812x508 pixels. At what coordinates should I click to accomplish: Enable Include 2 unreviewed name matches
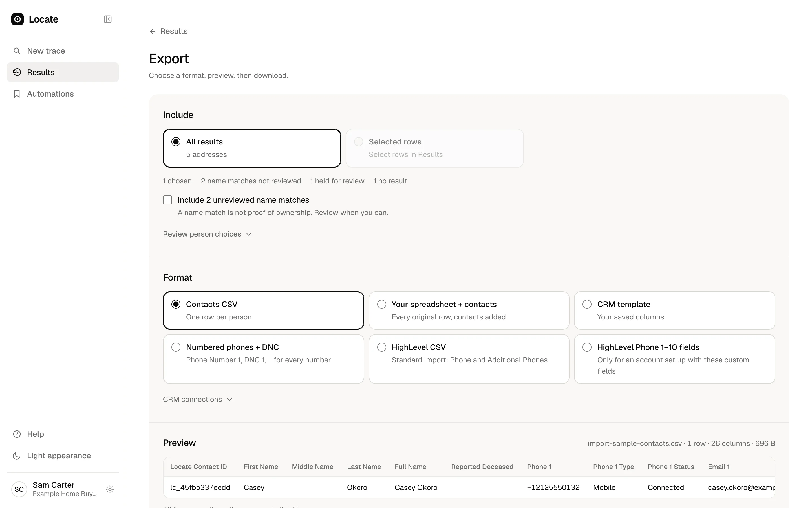(167, 200)
